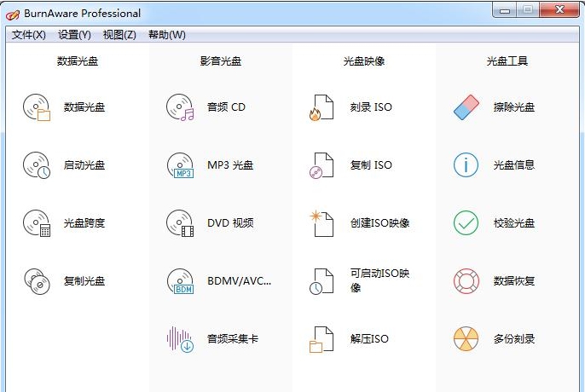This screenshot has height=392, width=585.
Task: Click the 数据恢复 lifebuoy icon
Action: coord(466,281)
